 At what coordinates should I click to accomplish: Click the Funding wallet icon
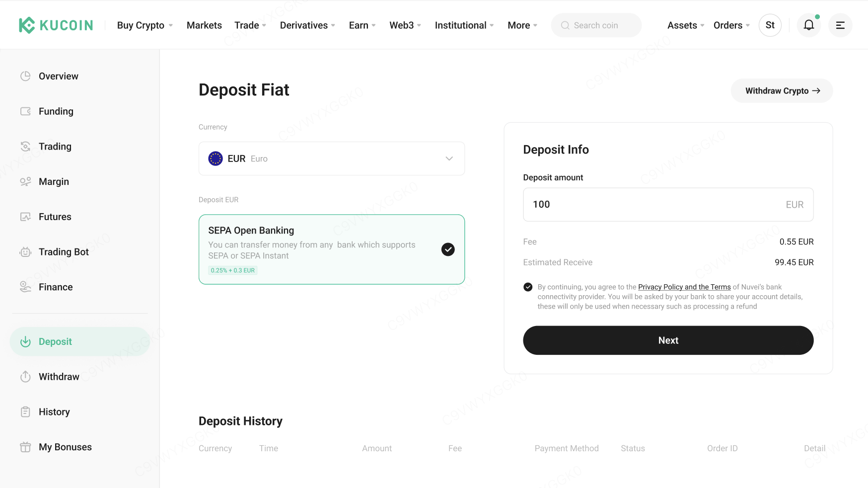[x=25, y=111]
